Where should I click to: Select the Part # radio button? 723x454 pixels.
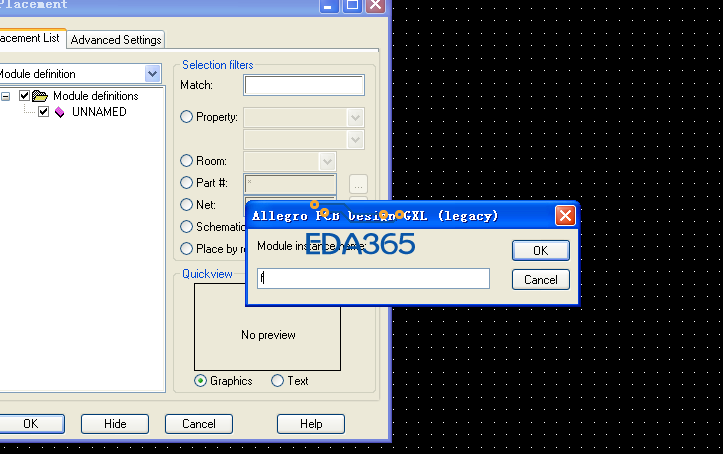(x=186, y=183)
